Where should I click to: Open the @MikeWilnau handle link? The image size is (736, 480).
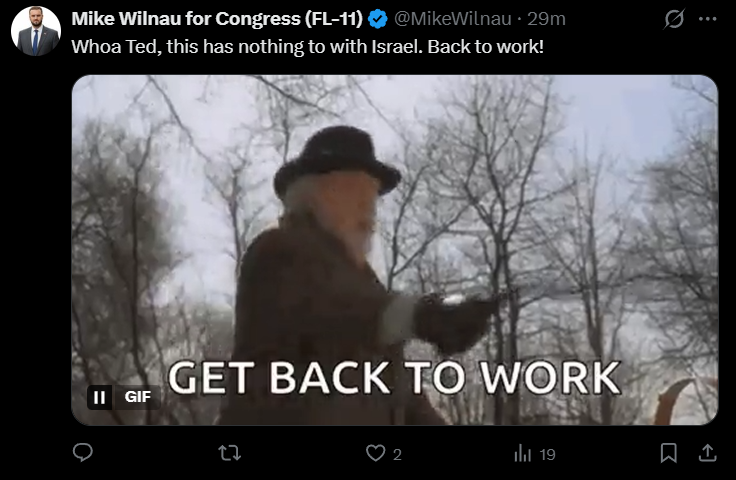coord(452,19)
